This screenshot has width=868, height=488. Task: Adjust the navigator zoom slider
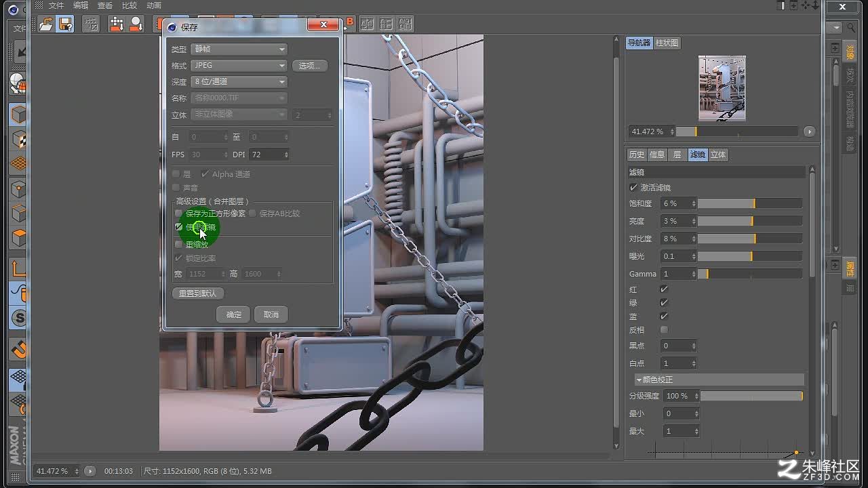tap(736, 131)
